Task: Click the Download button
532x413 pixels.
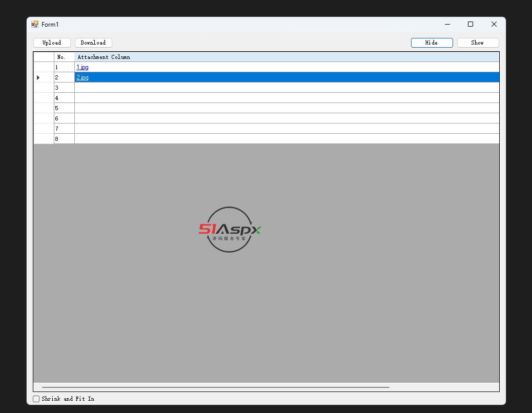Action: click(x=93, y=43)
